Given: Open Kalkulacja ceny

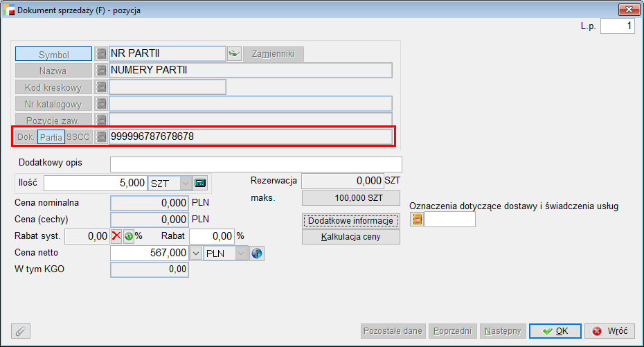Looking at the screenshot, I should (351, 237).
